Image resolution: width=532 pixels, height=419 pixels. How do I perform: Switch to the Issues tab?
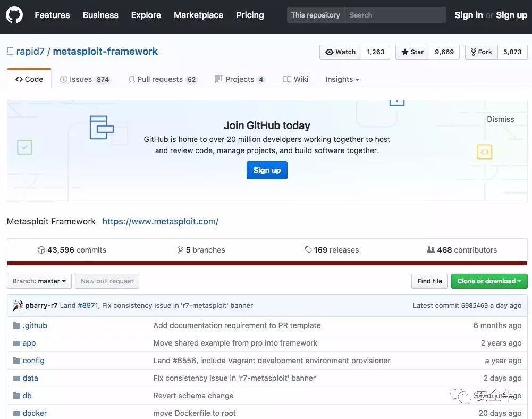(85, 79)
